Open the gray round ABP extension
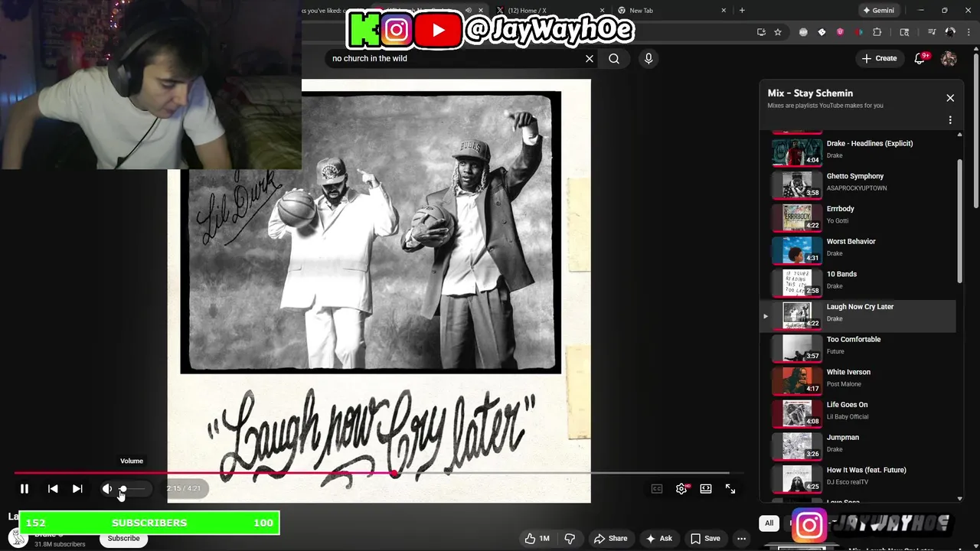The height and width of the screenshot is (551, 980). coord(803,32)
